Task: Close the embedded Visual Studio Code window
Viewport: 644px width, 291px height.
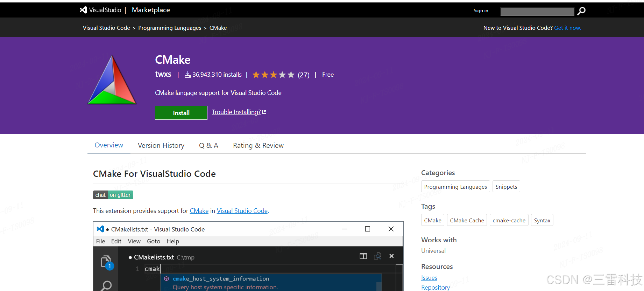Action: click(x=391, y=229)
